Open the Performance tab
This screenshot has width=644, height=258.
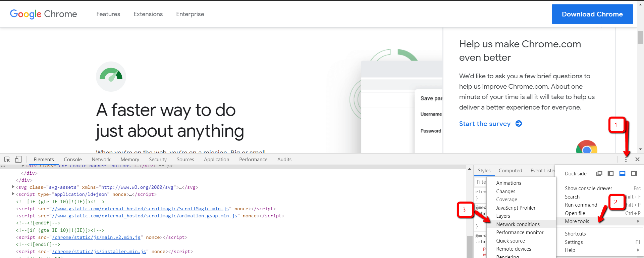click(x=253, y=160)
